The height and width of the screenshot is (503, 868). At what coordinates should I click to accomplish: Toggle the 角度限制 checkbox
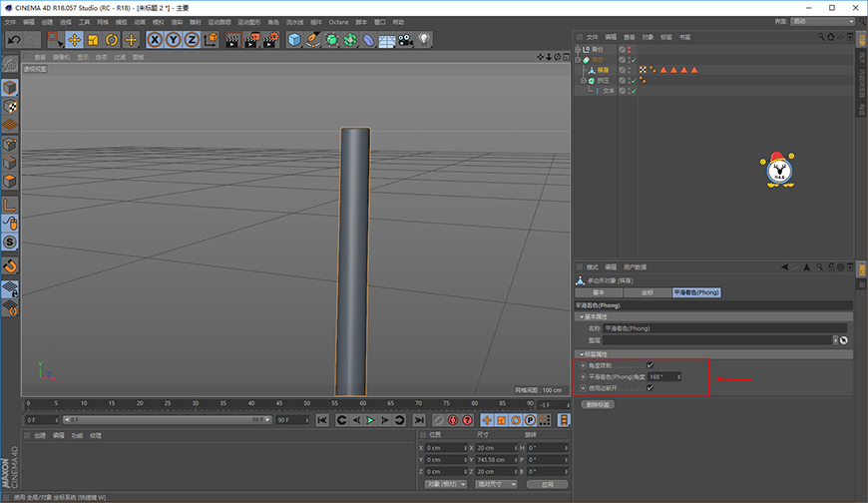pos(650,365)
